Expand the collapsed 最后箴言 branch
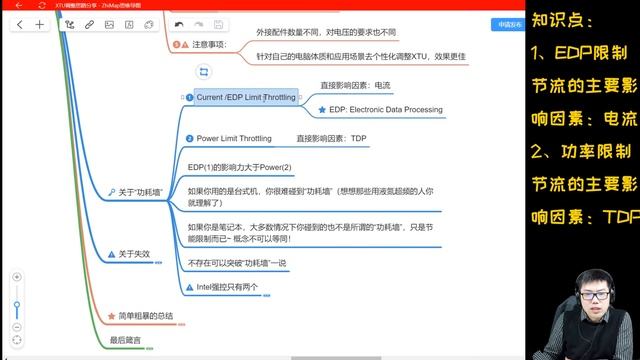This screenshot has width=640, height=360. click(x=149, y=348)
